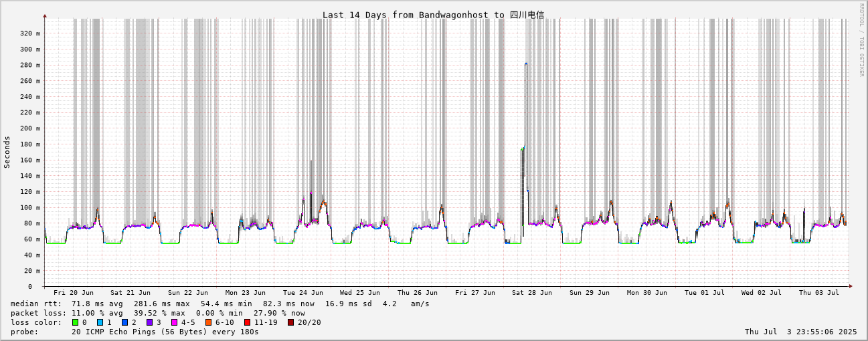Click the '60 m' y-axis value

(32, 239)
